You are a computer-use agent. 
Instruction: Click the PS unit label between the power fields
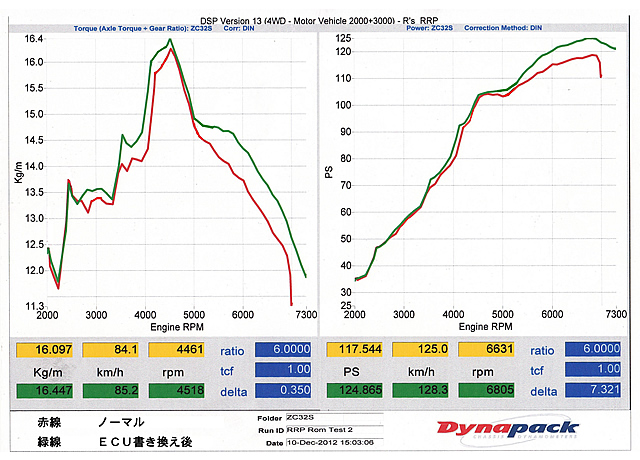pos(351,372)
